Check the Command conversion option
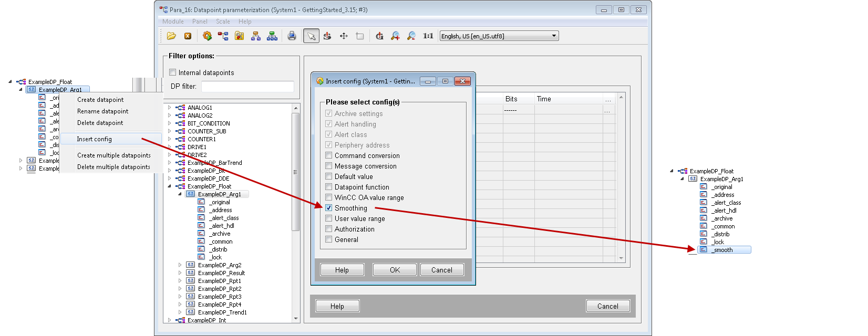This screenshot has width=868, height=336. point(329,155)
